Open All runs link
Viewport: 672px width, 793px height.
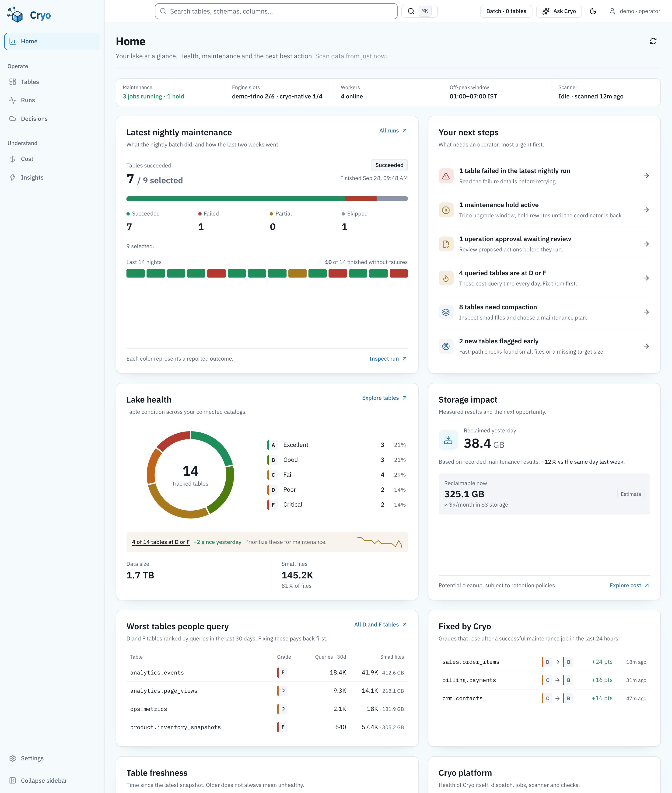click(x=393, y=131)
